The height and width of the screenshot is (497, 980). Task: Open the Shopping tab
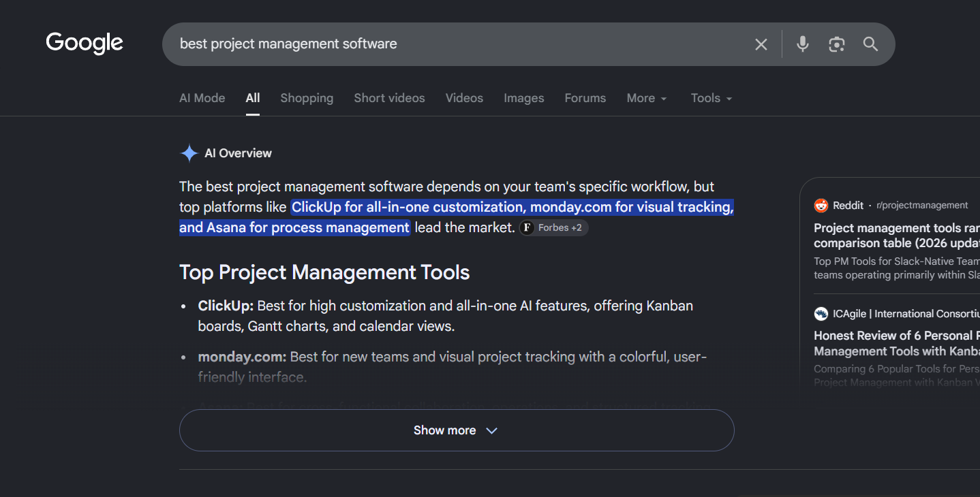[307, 98]
